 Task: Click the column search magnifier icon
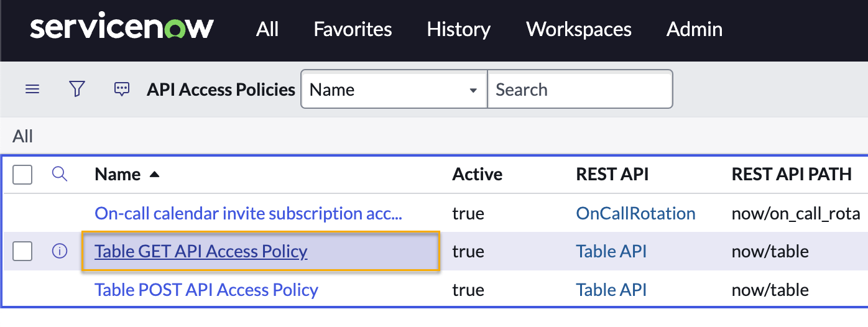(60, 174)
